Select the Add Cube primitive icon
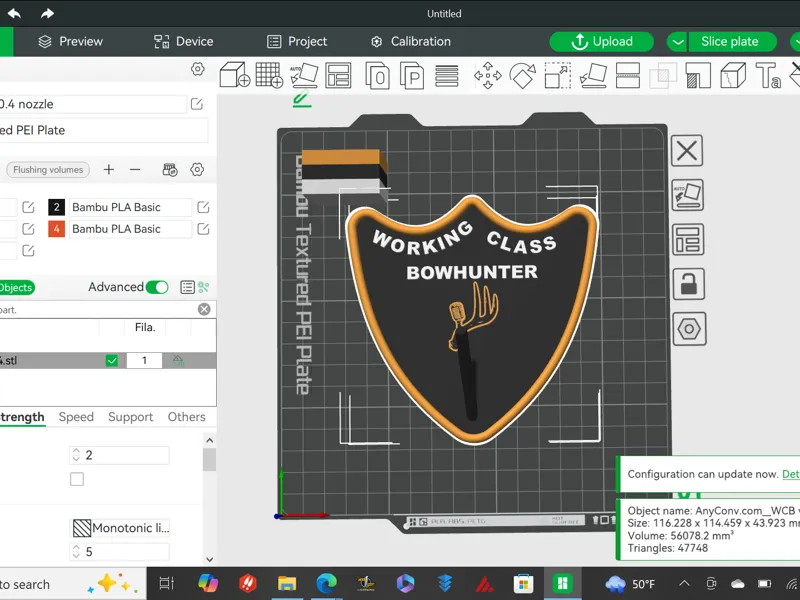The image size is (800, 600). click(235, 76)
